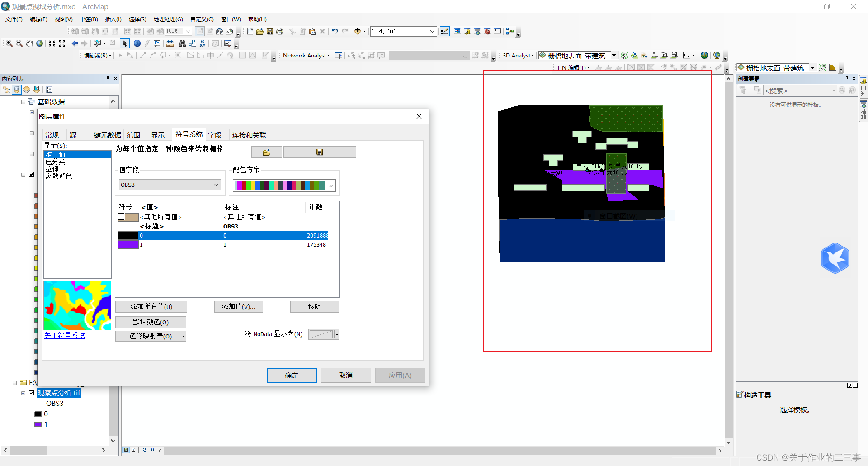Image resolution: width=868 pixels, height=466 pixels.
Task: Switch to the 字段 tab
Action: (x=215, y=135)
